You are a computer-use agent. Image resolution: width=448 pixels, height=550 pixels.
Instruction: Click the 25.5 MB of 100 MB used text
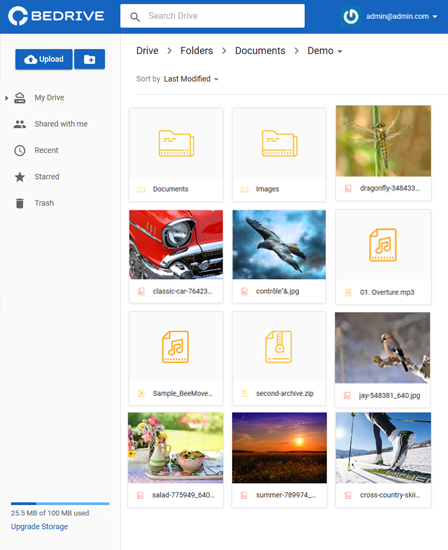click(x=50, y=513)
